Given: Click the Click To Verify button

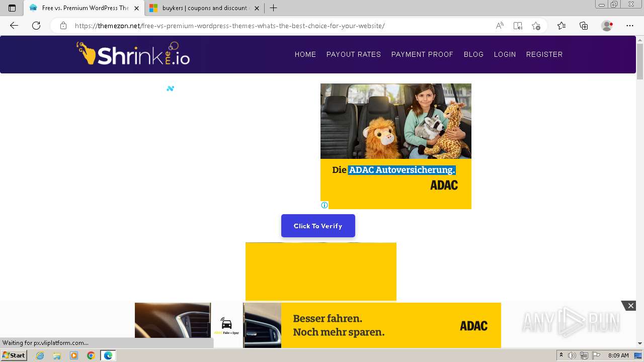Looking at the screenshot, I should (318, 226).
